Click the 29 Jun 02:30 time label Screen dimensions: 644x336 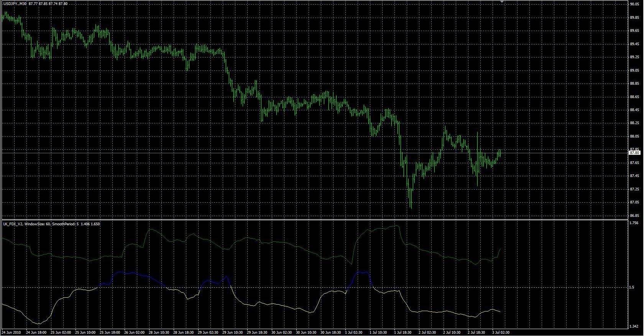click(x=208, y=333)
